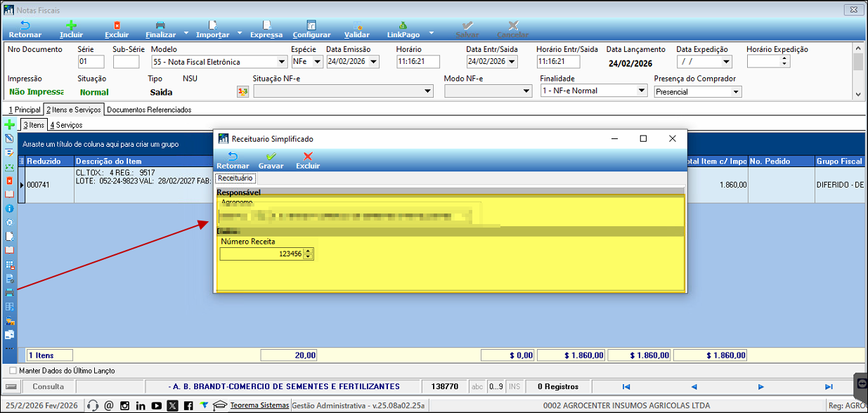Click the Consulta button in status bar
868x413 pixels.
click(x=48, y=386)
